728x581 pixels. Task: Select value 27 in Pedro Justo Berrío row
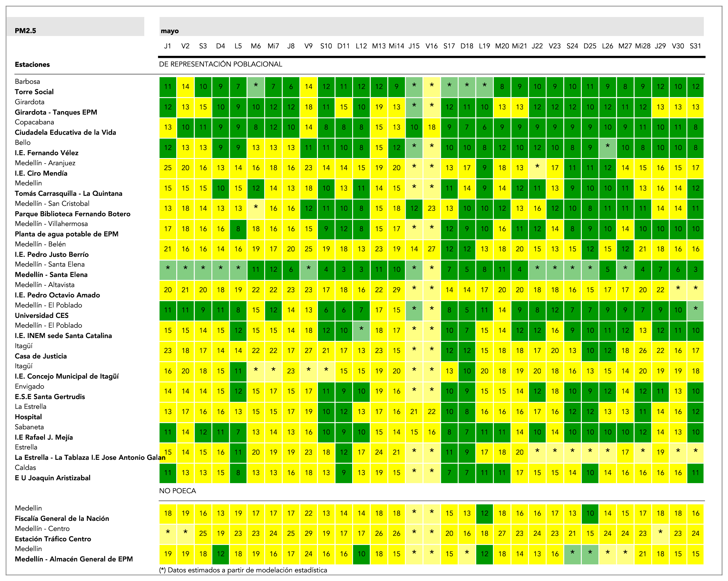click(x=432, y=249)
